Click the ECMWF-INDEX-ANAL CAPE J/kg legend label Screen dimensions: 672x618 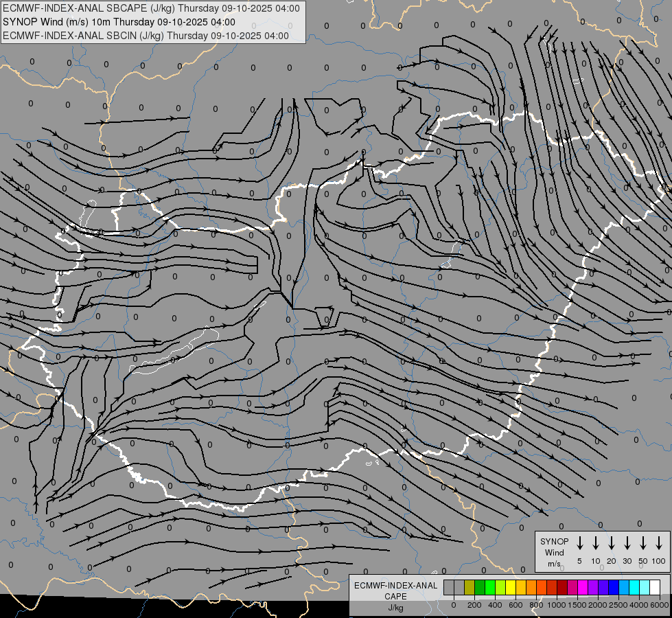(x=395, y=597)
